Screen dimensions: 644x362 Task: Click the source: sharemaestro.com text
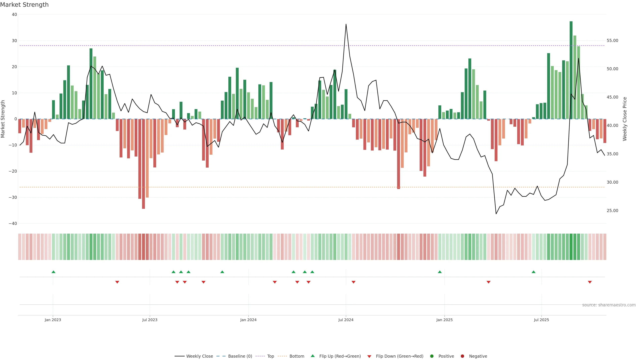coord(609,305)
